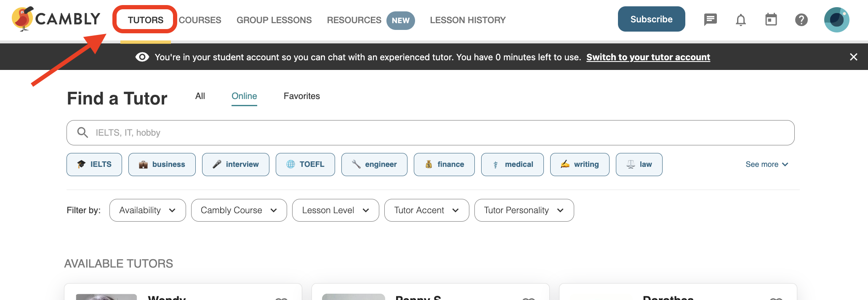This screenshot has width=868, height=300.
Task: Dismiss the student account banner
Action: [854, 57]
